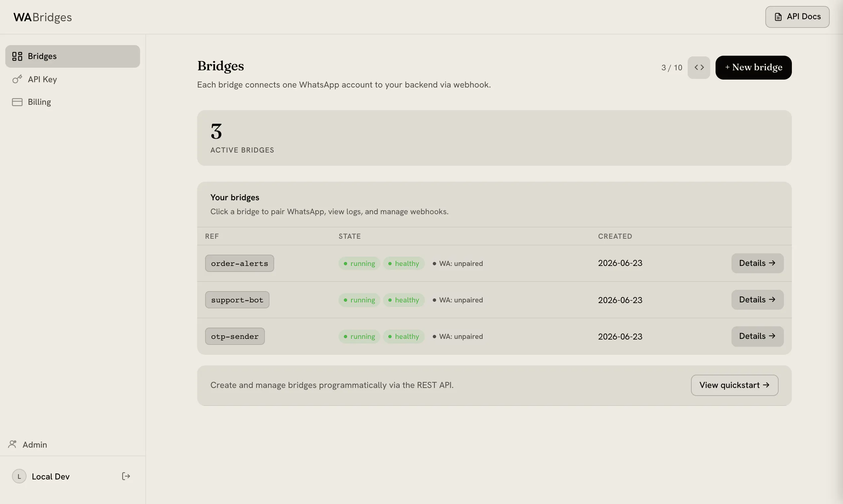Click the REF column header
This screenshot has height=504, width=843.
(212, 236)
